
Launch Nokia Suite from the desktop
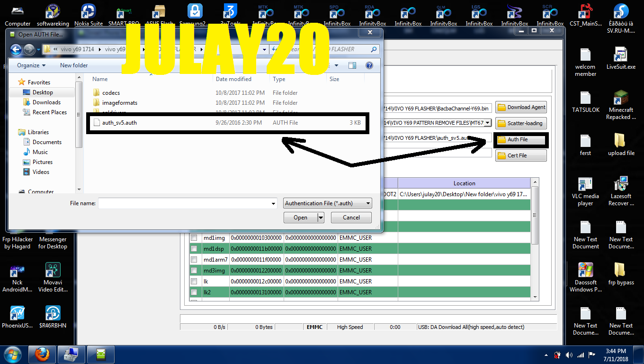click(89, 14)
